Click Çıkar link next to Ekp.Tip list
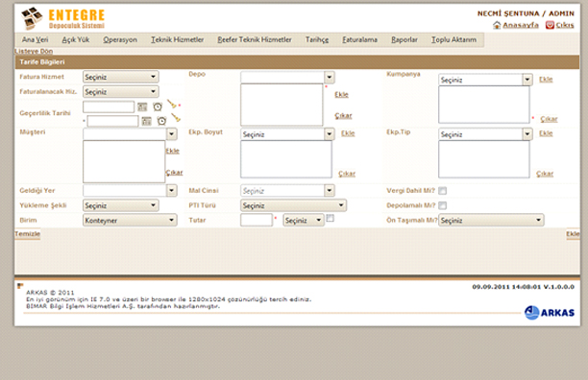The width and height of the screenshot is (588, 380). (545, 174)
